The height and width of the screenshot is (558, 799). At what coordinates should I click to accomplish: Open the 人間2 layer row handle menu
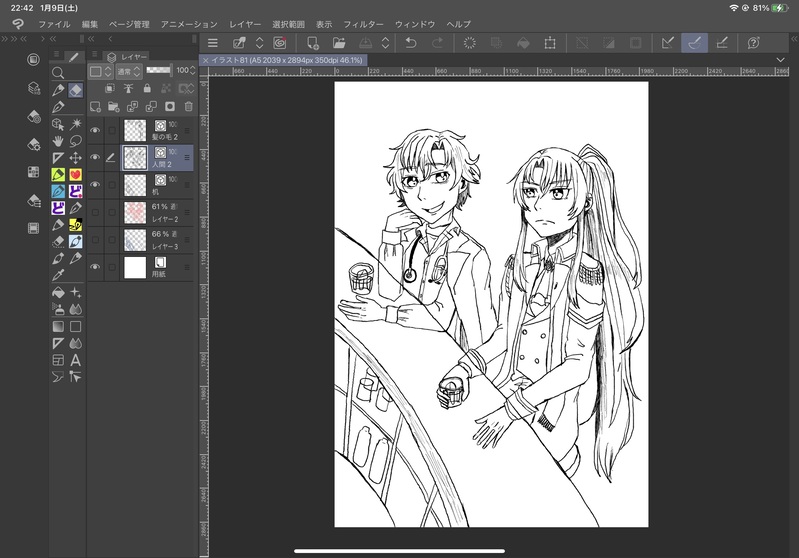click(x=187, y=157)
